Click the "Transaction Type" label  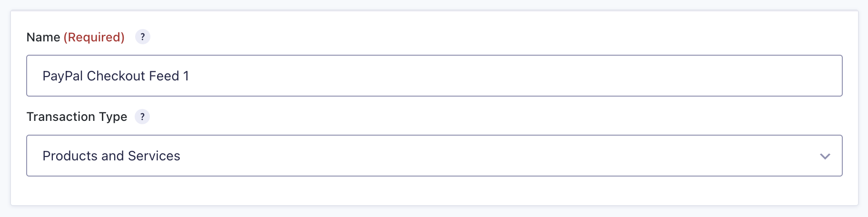pyautogui.click(x=77, y=117)
